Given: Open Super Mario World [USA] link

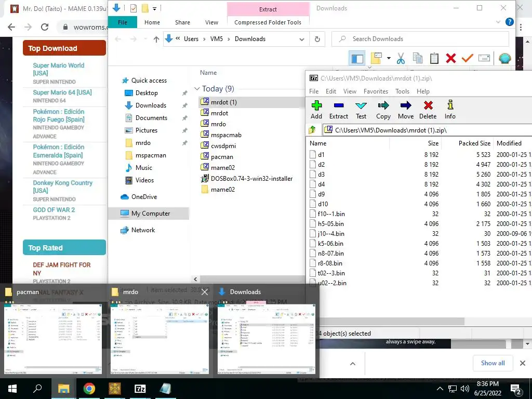Looking at the screenshot, I should coord(58,69).
